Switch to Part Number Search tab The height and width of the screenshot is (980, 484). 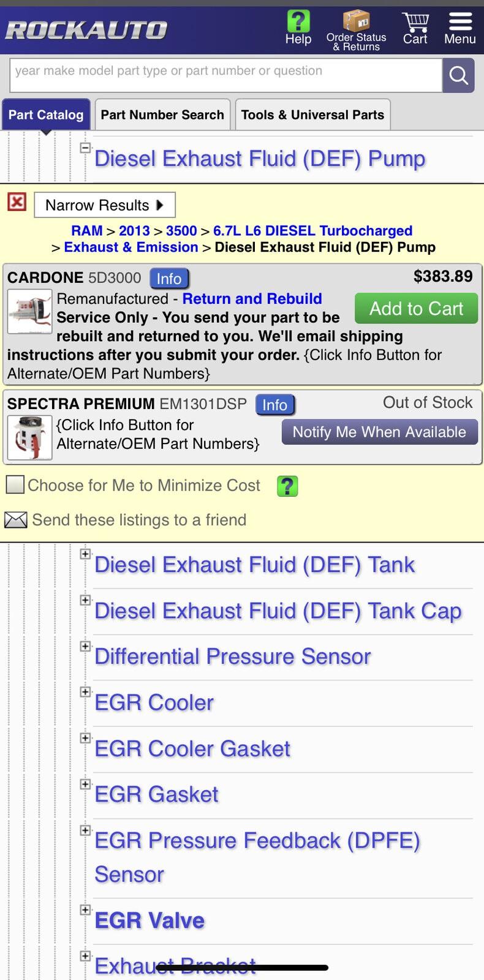pos(162,115)
